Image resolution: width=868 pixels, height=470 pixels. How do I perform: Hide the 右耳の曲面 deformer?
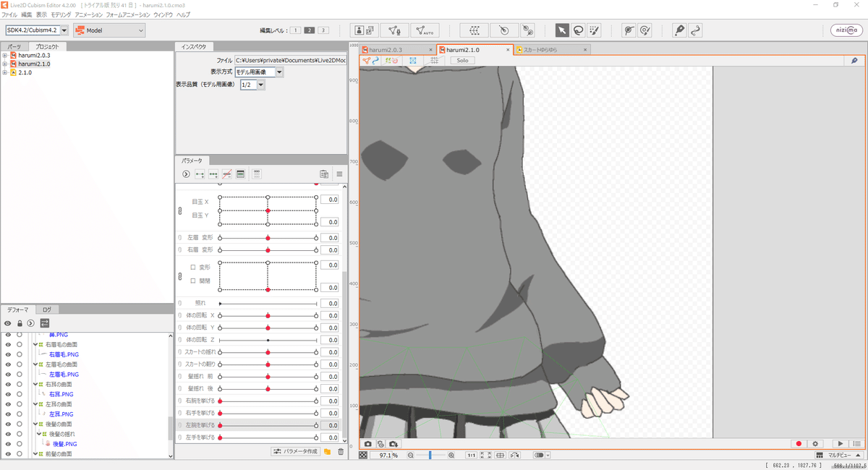(8, 385)
